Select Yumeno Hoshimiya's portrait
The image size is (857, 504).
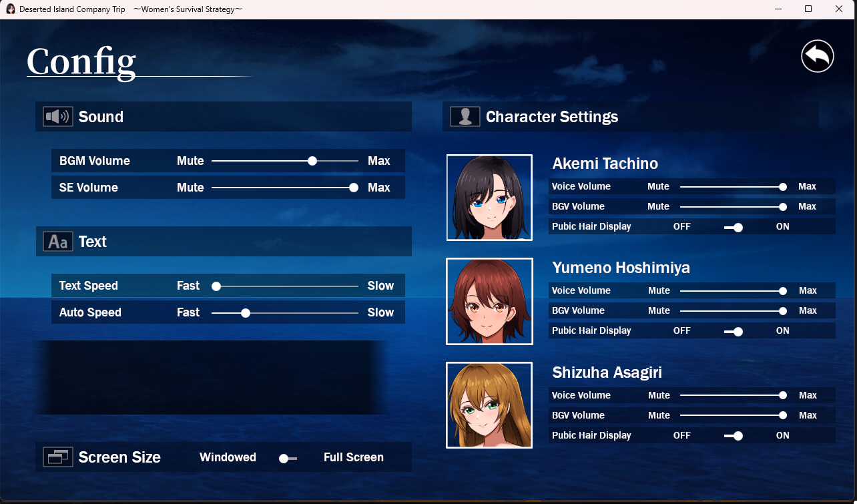tap(489, 301)
